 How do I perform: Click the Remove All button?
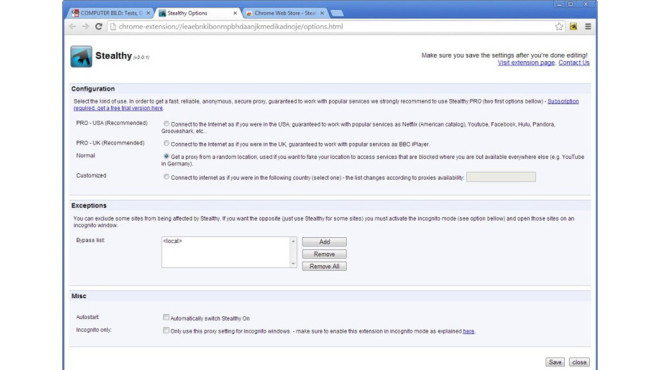pyautogui.click(x=324, y=266)
